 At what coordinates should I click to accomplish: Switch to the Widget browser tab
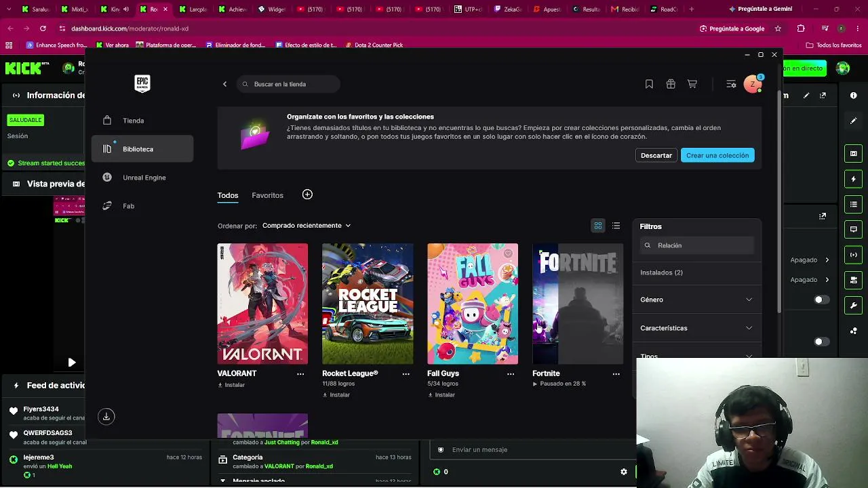click(273, 9)
